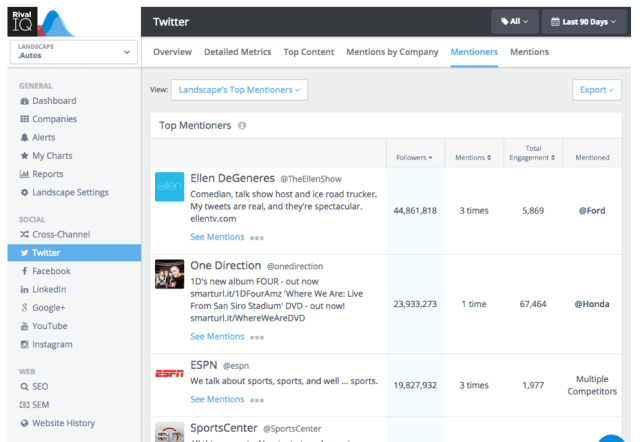640x442 pixels.
Task: Click the ESPN logo thumbnail
Action: coord(169,373)
